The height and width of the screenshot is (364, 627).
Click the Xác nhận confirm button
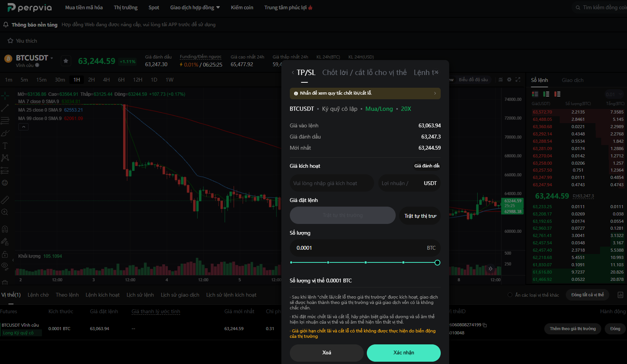pyautogui.click(x=404, y=353)
